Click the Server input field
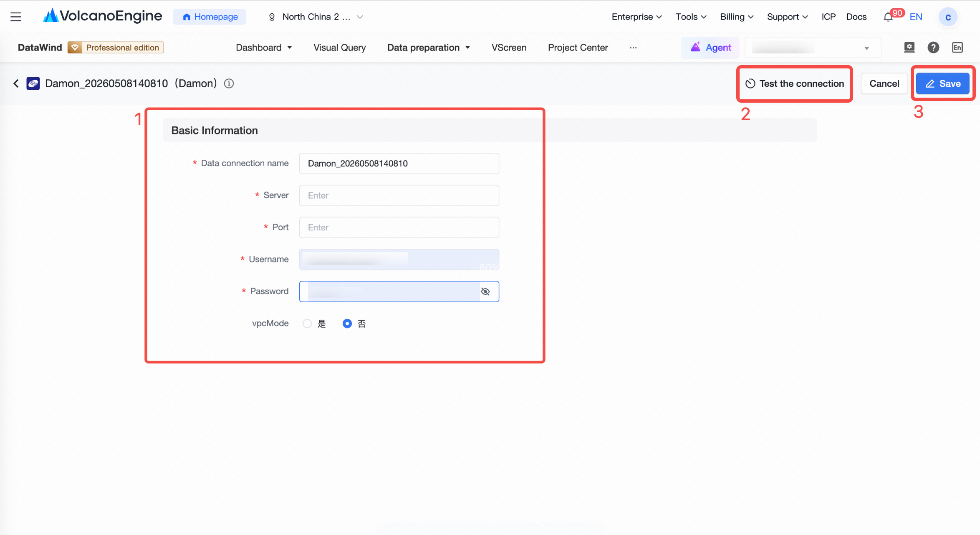Image resolution: width=980 pixels, height=535 pixels. click(399, 195)
